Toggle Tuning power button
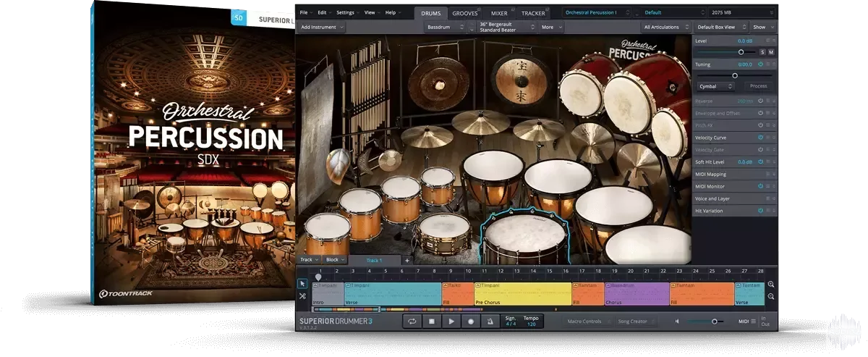Screen dimensions: 868x357 point(761,64)
